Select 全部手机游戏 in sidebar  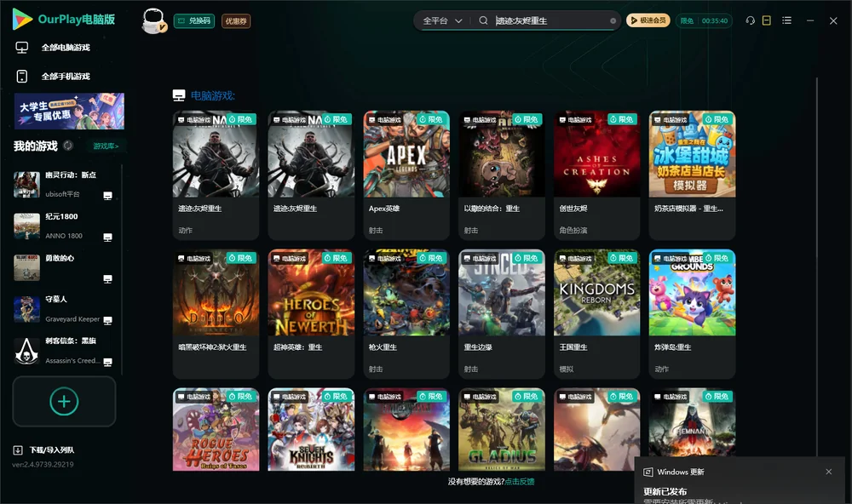click(66, 77)
